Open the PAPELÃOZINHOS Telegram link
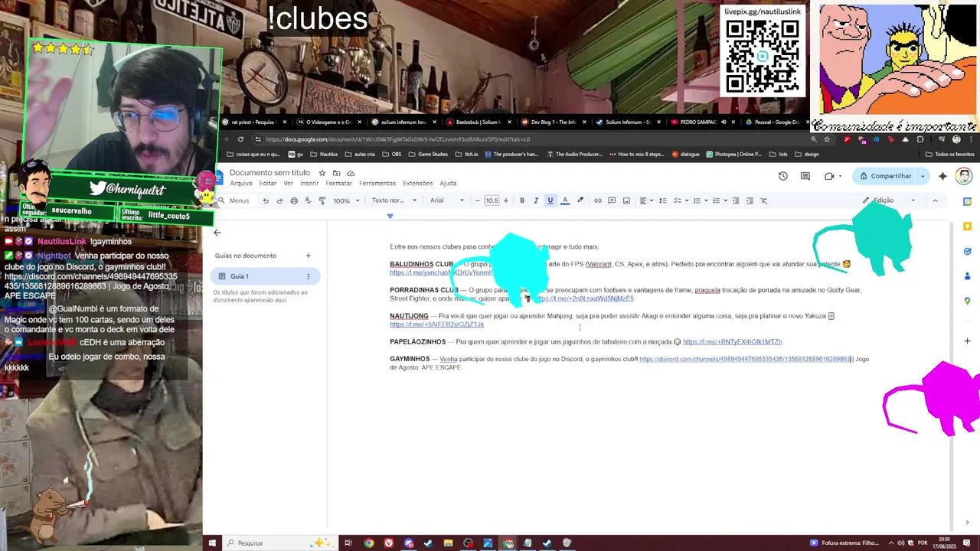Screen dimensions: 980x551 click(x=732, y=342)
